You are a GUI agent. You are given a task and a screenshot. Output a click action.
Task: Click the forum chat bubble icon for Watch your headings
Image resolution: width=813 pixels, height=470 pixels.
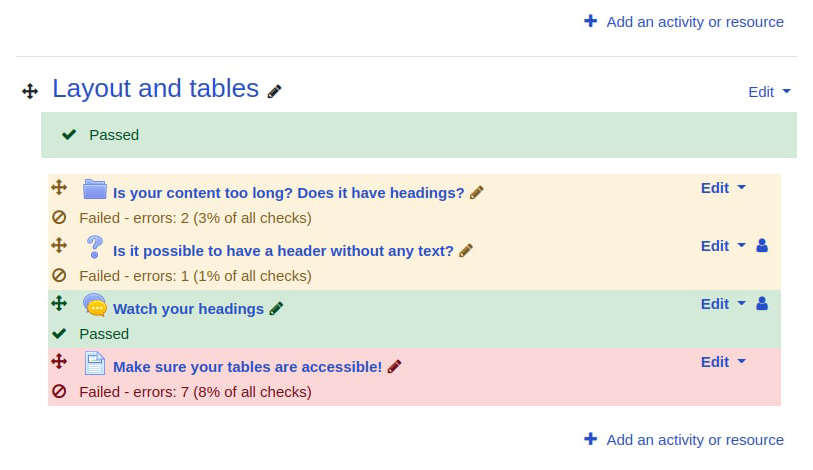[x=95, y=305]
